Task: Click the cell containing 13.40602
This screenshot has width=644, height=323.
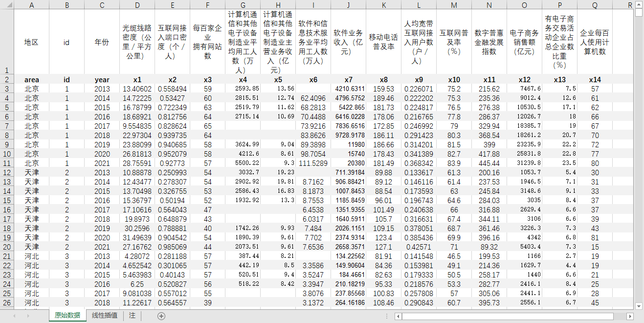Action: tap(137, 89)
